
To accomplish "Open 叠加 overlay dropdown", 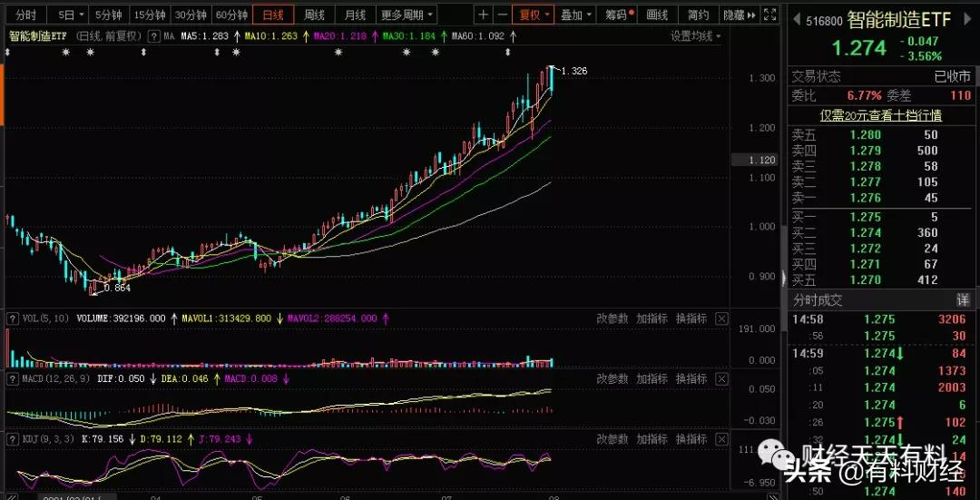I will [x=575, y=15].
